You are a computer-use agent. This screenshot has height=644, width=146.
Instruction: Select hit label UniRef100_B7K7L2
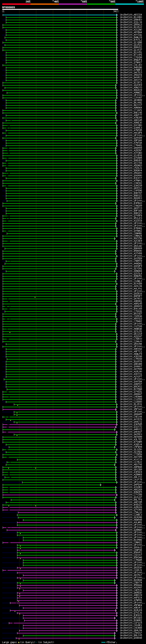pyautogui.click(x=131, y=40)
